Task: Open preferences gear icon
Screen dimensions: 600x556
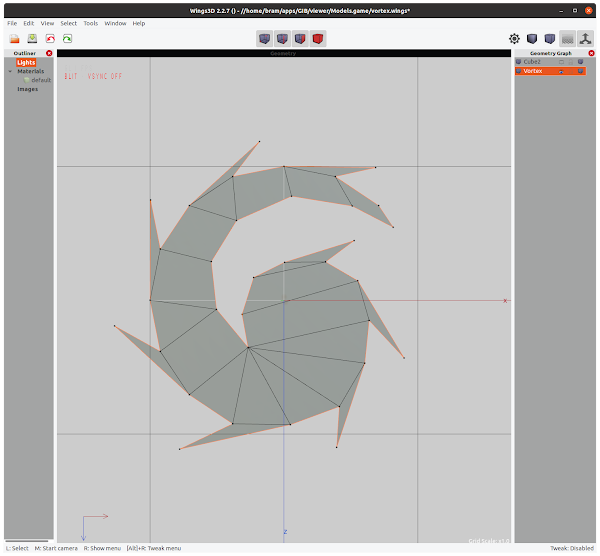Action: tap(514, 39)
